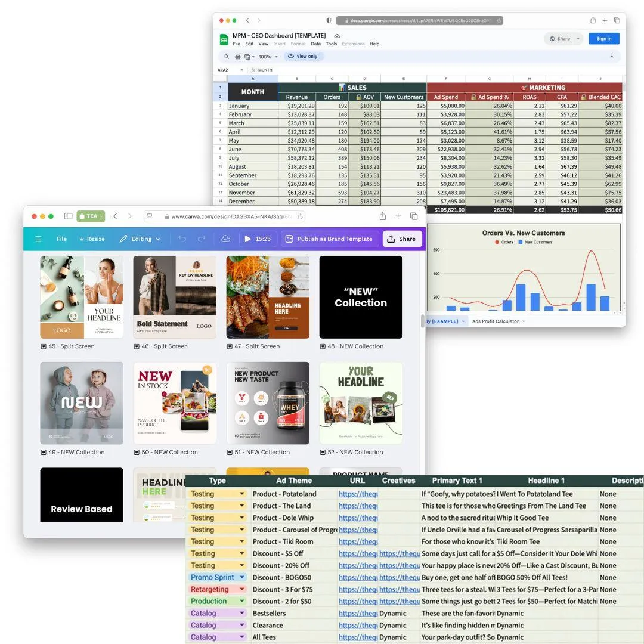644x644 pixels.
Task: Click tab overview icon in Canva window
Action: [414, 216]
